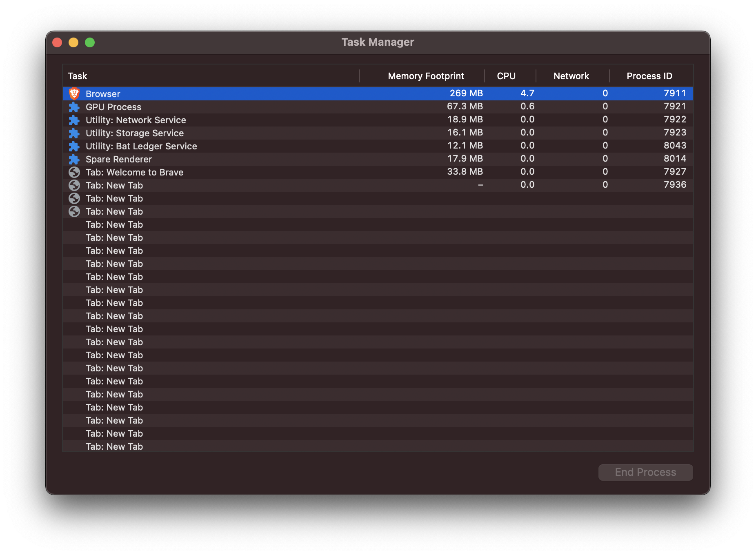Screen dimensions: 756x555
Task: Select the Utility: Network Service row
Action: point(378,120)
